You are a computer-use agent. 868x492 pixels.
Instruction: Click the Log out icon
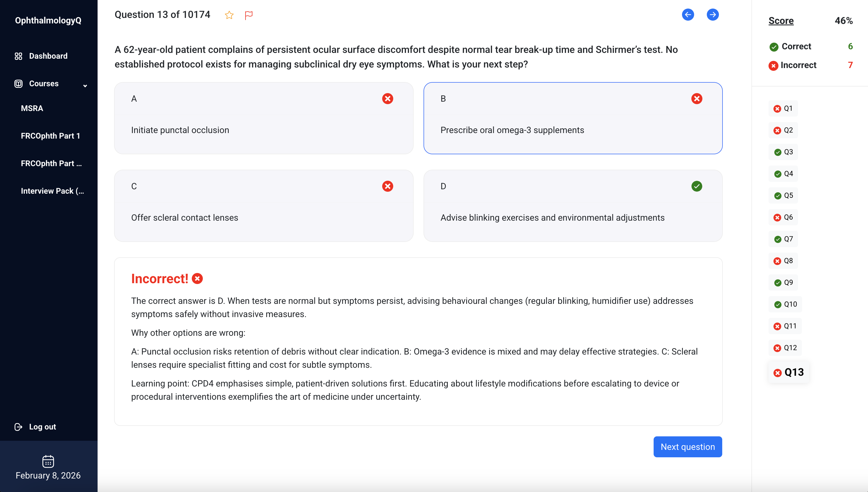pos(18,427)
